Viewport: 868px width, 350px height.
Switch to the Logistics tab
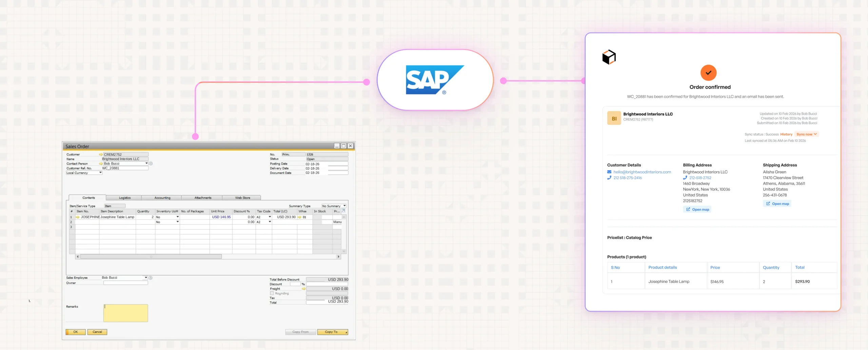click(x=124, y=198)
